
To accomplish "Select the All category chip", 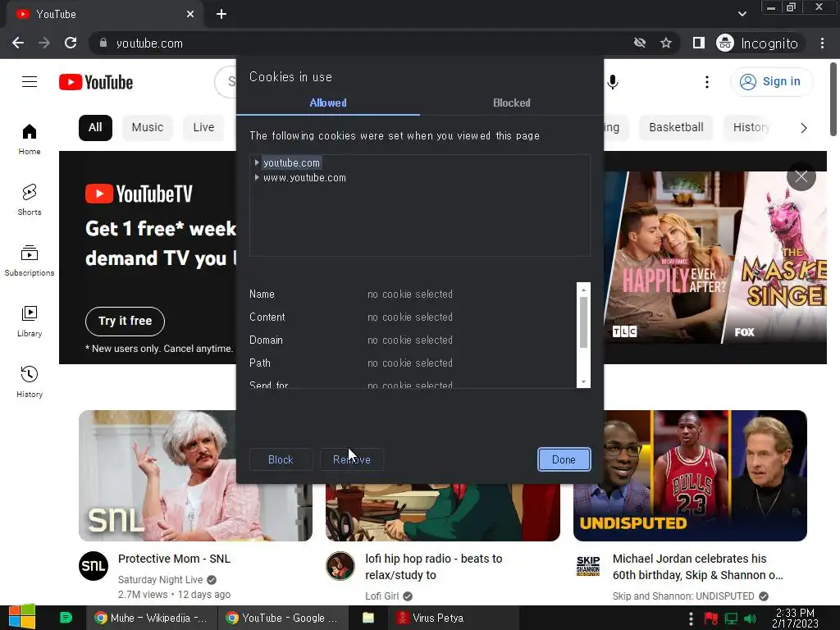I will [x=95, y=127].
